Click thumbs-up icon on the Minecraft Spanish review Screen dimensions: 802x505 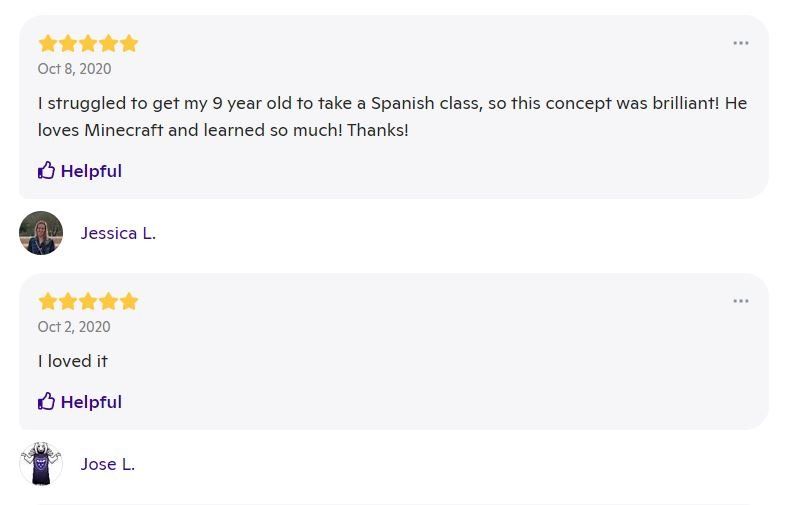point(46,171)
